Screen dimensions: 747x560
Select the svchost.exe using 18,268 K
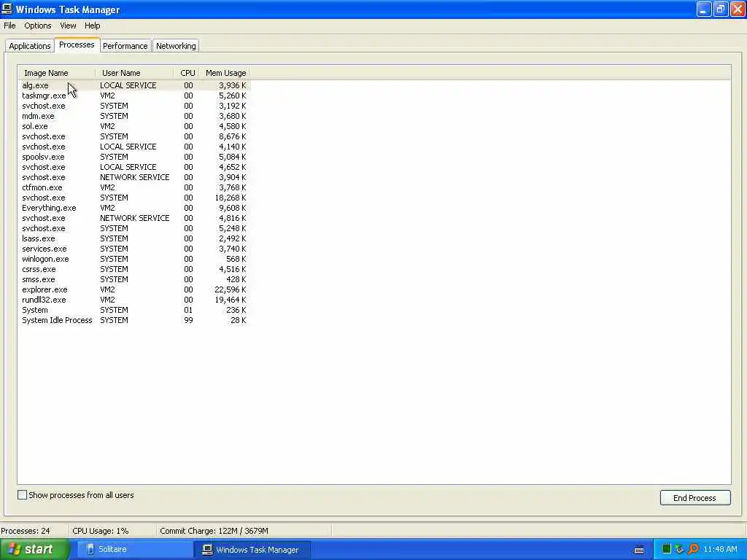[x=134, y=198]
